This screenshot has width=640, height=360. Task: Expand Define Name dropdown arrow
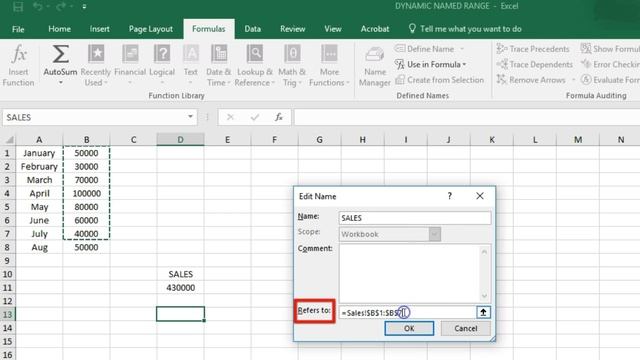pyautogui.click(x=462, y=49)
